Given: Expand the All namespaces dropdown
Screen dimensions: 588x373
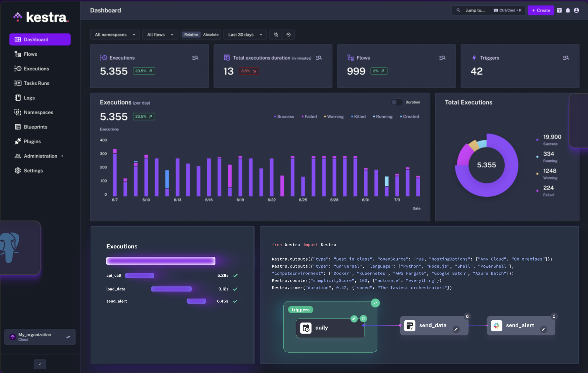Looking at the screenshot, I should (115, 35).
